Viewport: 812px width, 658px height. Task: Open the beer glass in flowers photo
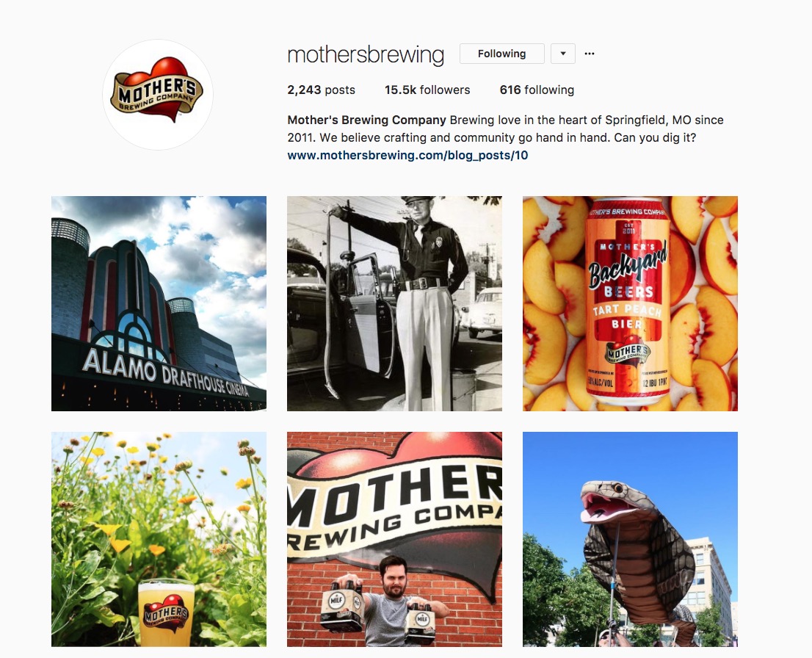[x=159, y=539]
